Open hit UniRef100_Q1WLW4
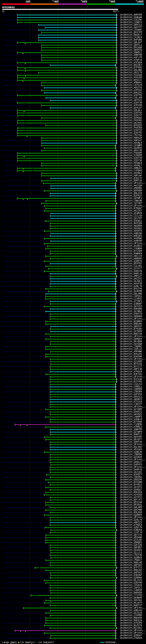146x644 pixels. [x=131, y=17]
